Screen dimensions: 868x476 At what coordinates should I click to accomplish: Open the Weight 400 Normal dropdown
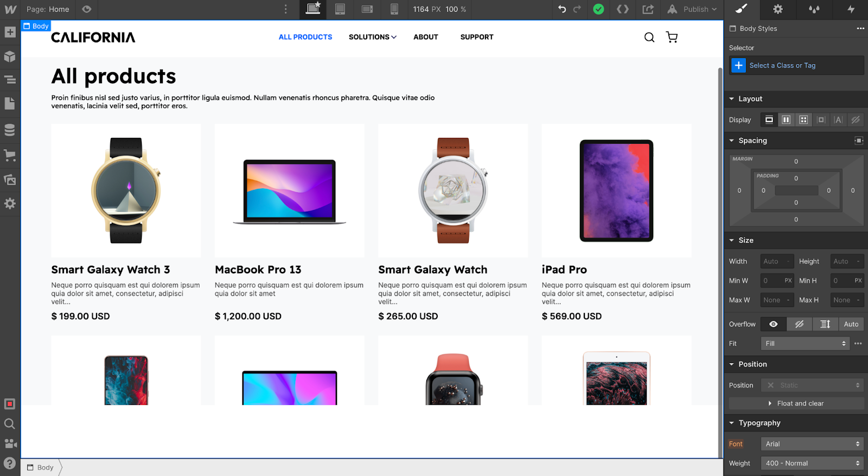(x=812, y=464)
